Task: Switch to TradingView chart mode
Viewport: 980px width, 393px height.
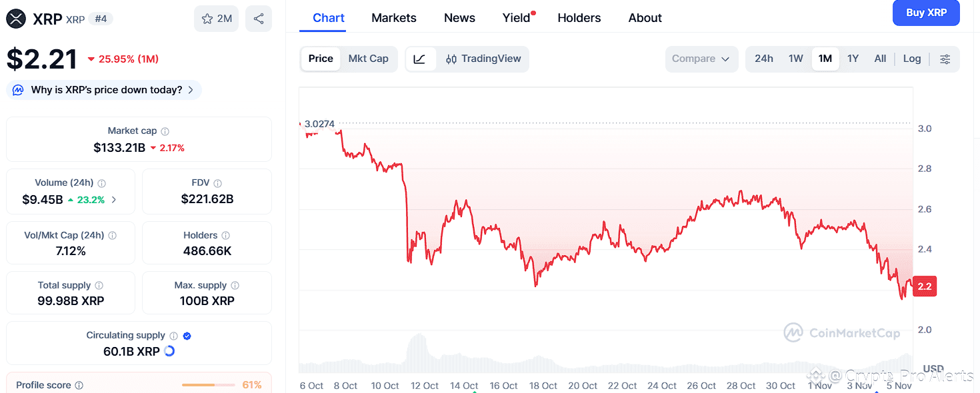Action: (483, 59)
